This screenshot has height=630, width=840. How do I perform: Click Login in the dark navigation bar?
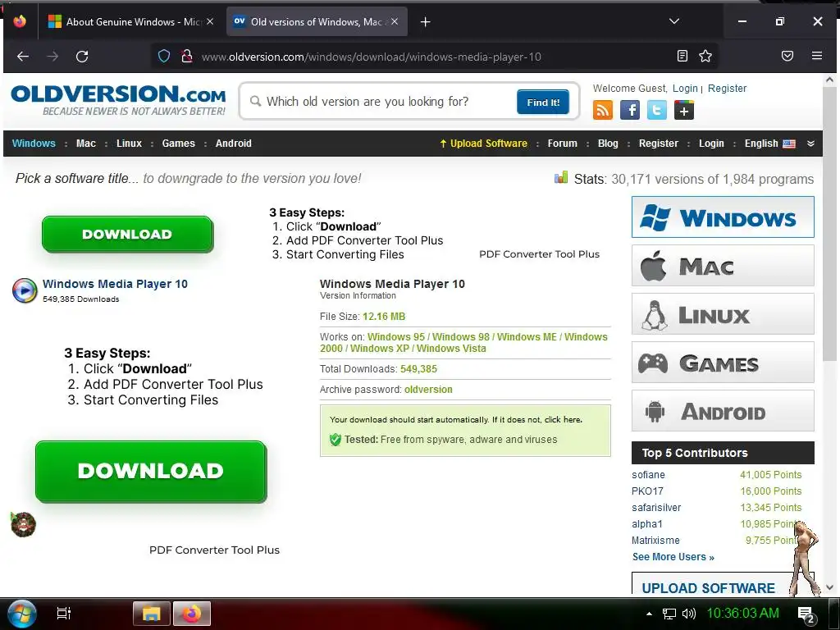tap(711, 144)
